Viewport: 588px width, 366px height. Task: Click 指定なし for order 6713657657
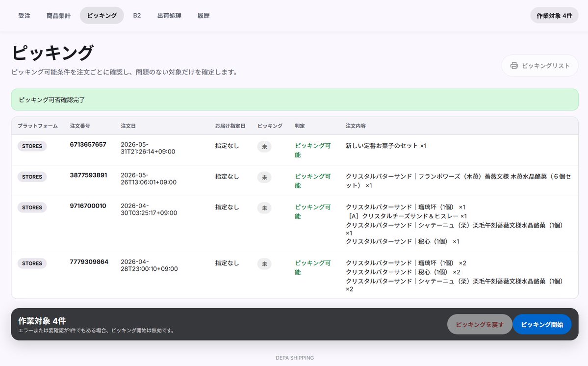click(x=227, y=146)
